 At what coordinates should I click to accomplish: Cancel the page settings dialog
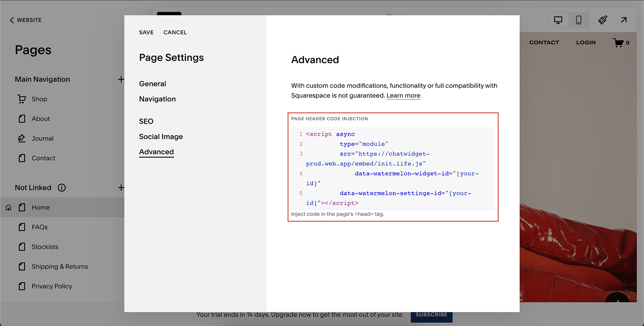175,32
